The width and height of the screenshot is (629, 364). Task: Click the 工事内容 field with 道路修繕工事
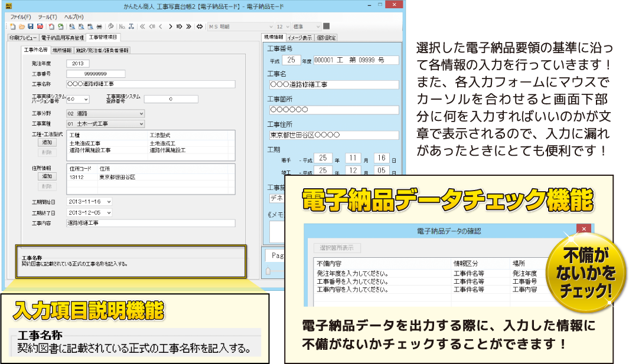151,223
